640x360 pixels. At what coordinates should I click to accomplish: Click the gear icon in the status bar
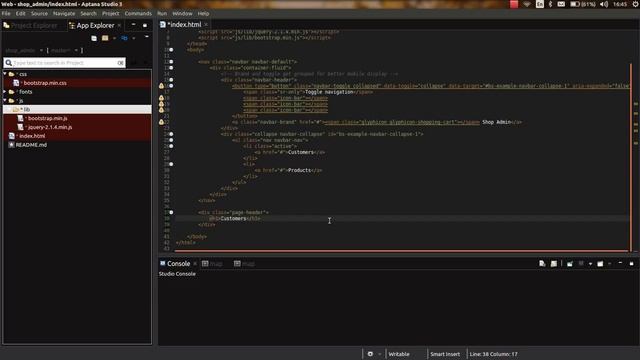[x=370, y=354]
